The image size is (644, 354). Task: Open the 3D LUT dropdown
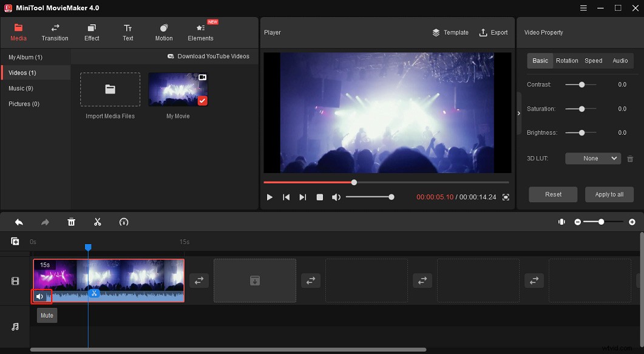coord(592,158)
